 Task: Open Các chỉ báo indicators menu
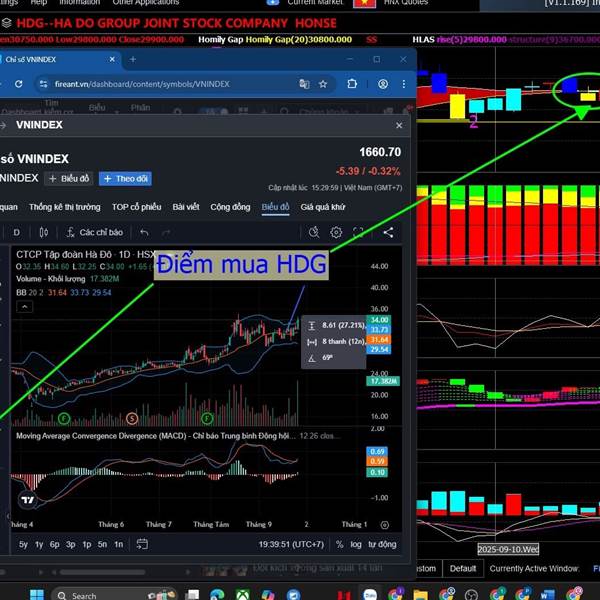[x=94, y=232]
